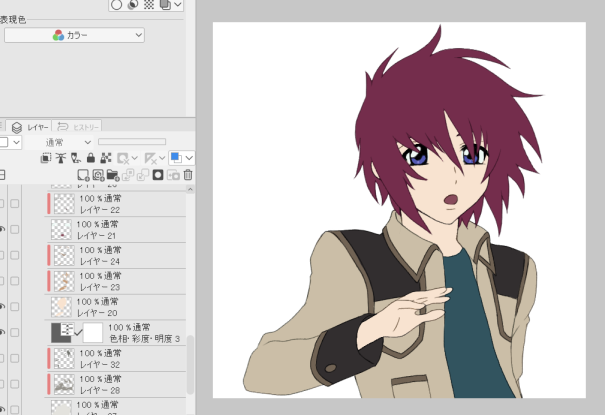
Task: Click the create layer mask icon
Action: click(158, 175)
